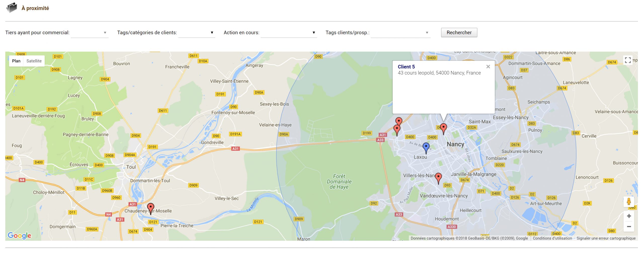
Task: Close the Client 5 info window
Action: tap(488, 67)
